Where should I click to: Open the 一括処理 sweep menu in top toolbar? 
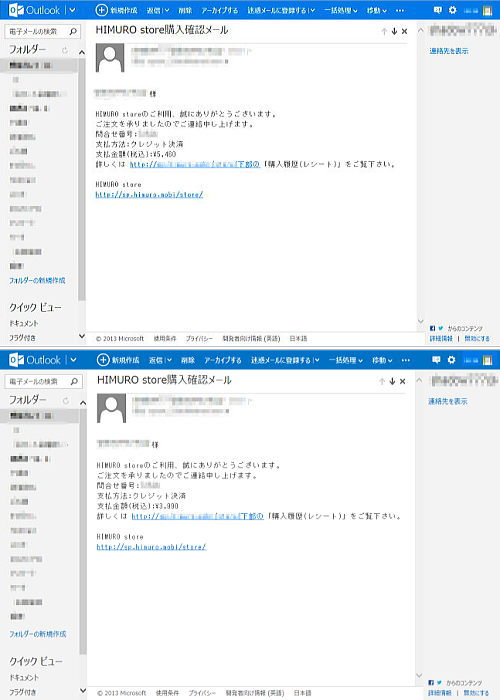click(341, 10)
